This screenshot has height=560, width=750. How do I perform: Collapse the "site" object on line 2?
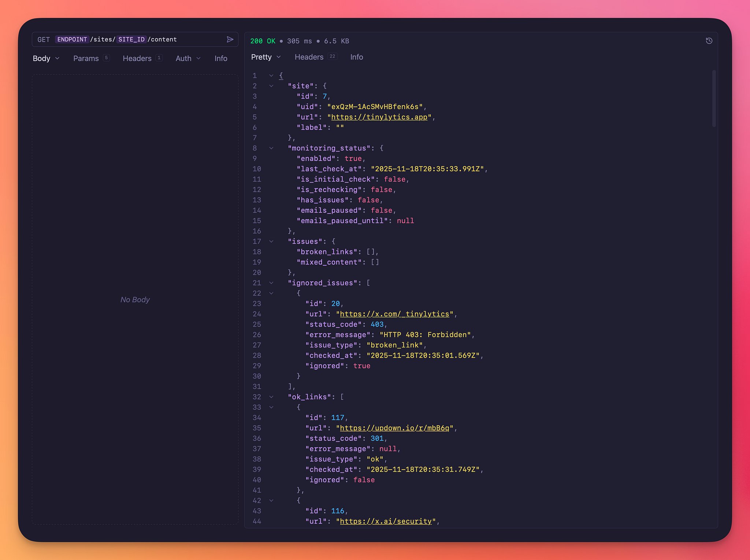coord(271,86)
